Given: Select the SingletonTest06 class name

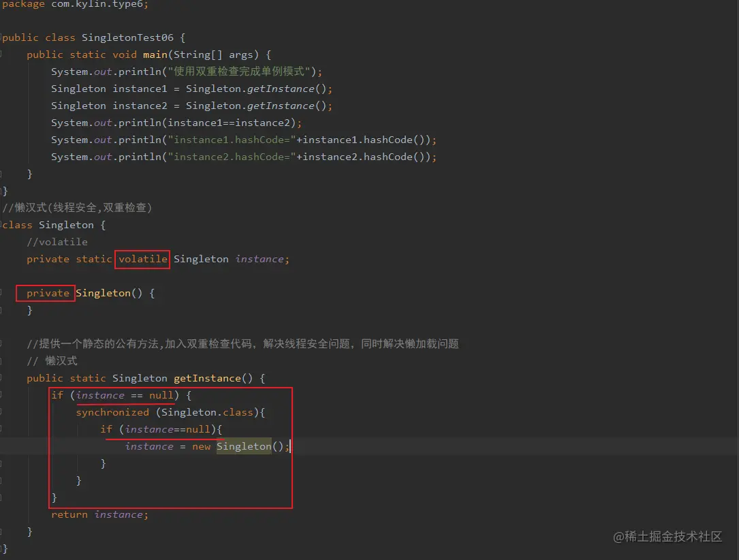Looking at the screenshot, I should tap(128, 37).
